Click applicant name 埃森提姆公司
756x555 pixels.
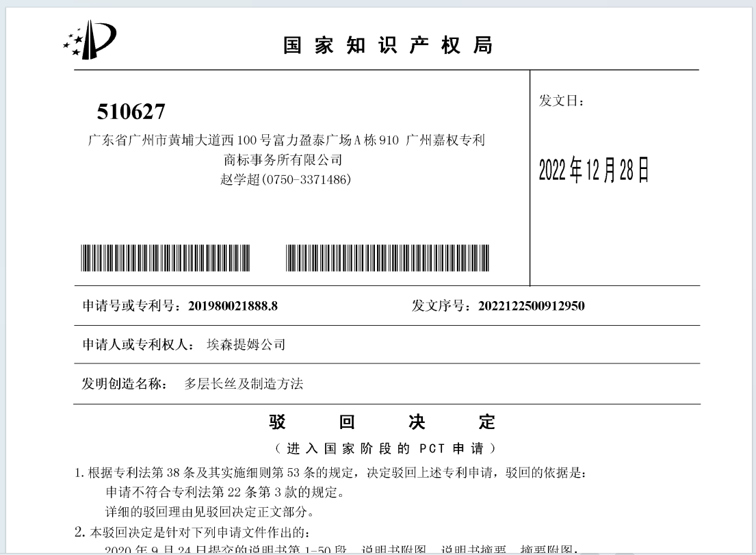(246, 345)
